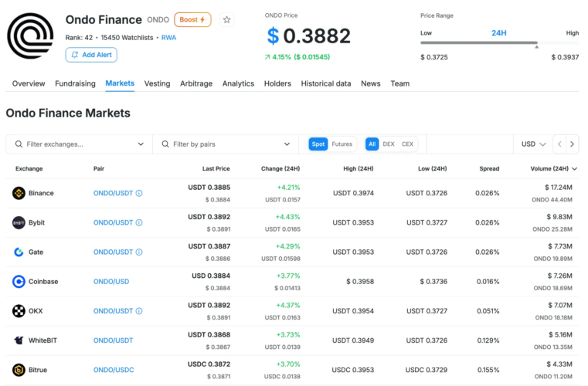
Task: Click the WhiteBIT exchange logo
Action: tap(19, 340)
